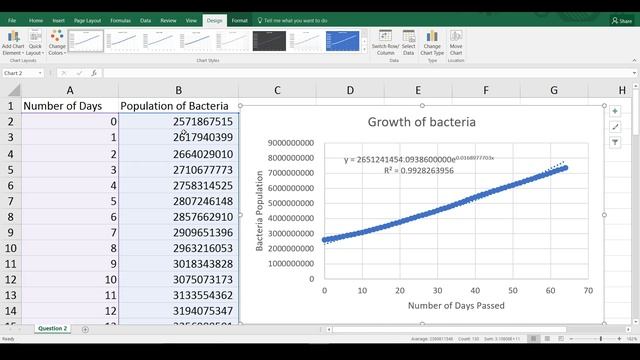The image size is (640, 360).
Task: Switch to Page Layout view in status bar
Action: point(547,339)
